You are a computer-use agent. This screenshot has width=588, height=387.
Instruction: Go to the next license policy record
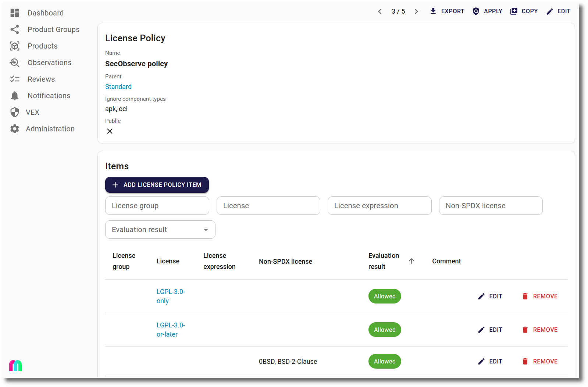click(416, 11)
